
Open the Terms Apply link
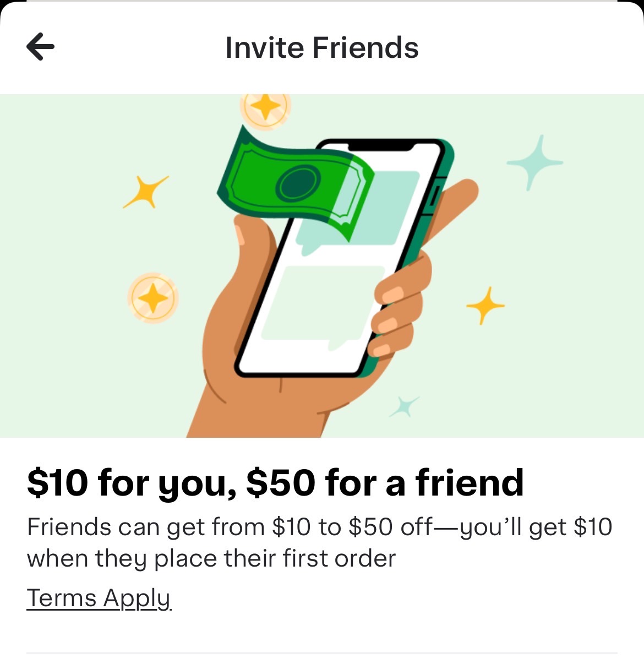(x=99, y=599)
